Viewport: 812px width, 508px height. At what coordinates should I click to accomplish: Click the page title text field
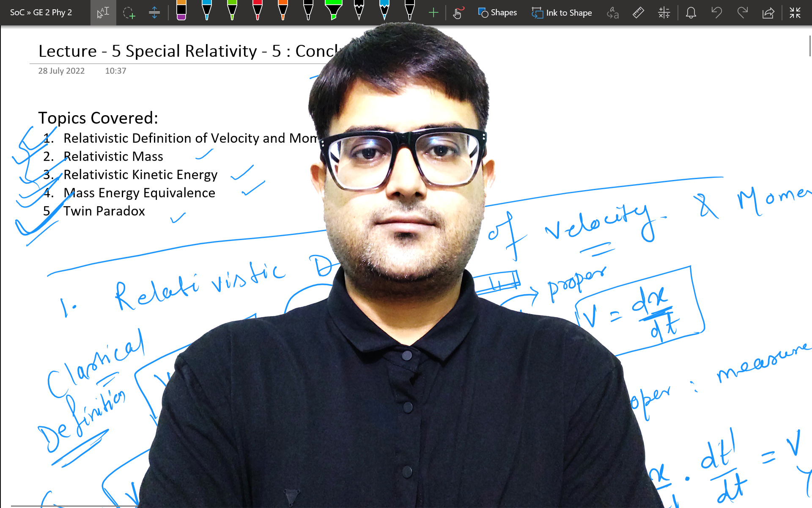[186, 51]
